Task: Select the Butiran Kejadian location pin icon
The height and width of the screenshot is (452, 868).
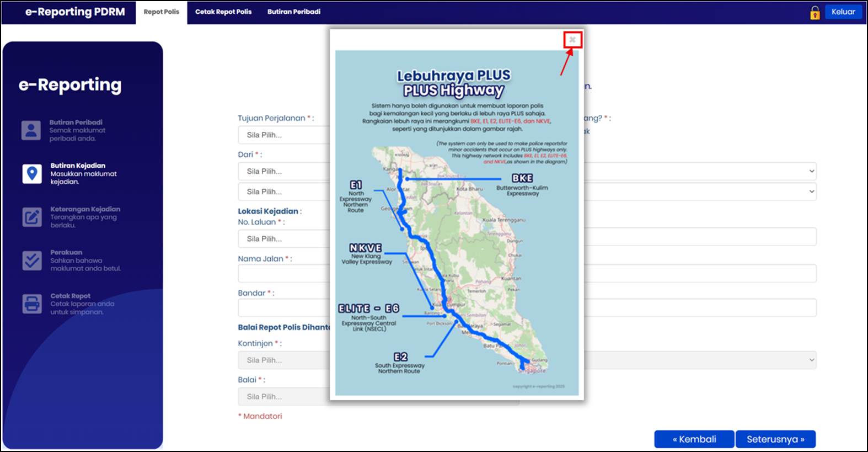Action: (32, 173)
